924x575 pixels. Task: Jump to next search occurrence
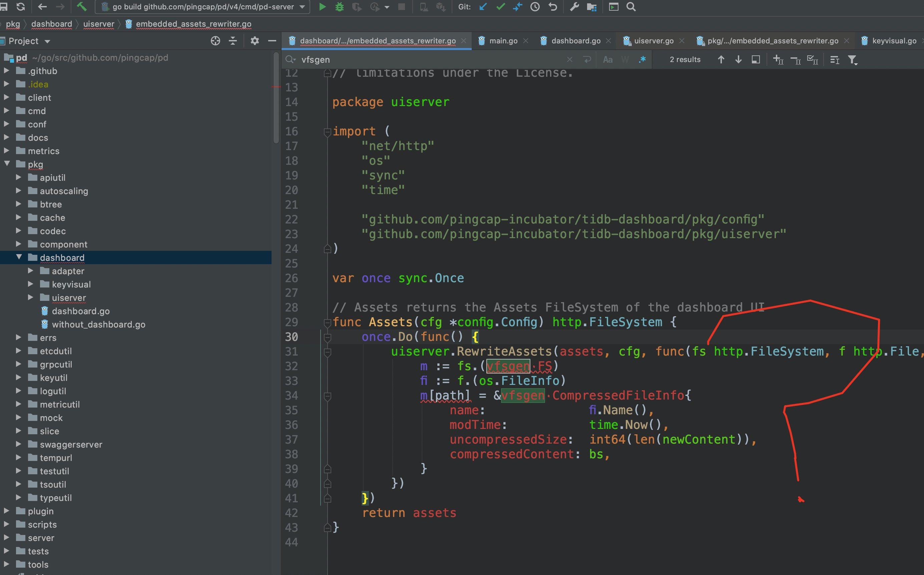[738, 60]
